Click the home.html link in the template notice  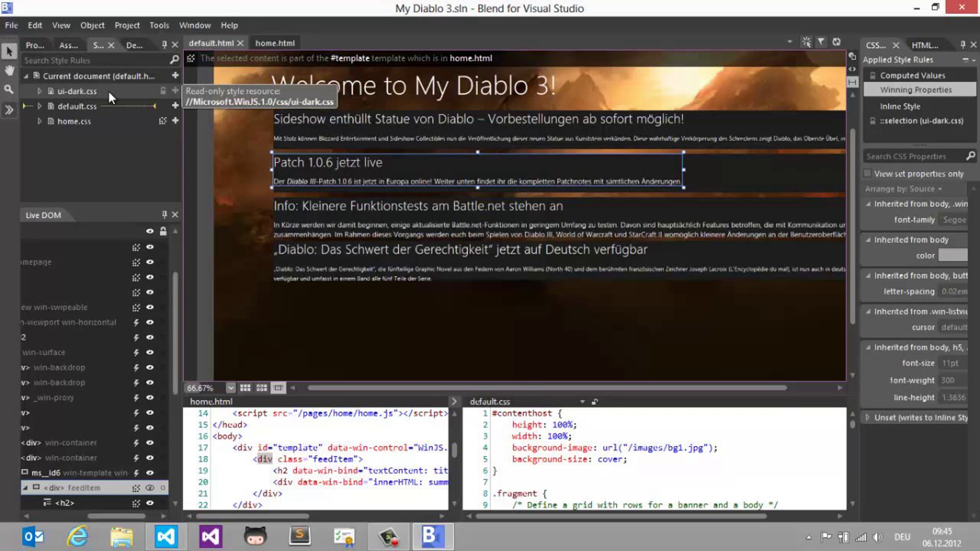(471, 58)
